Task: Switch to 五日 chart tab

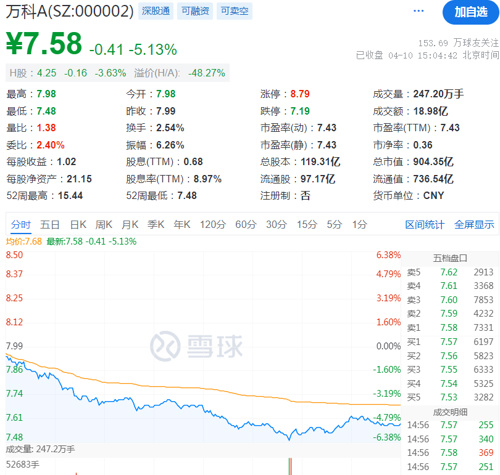Action: point(50,225)
